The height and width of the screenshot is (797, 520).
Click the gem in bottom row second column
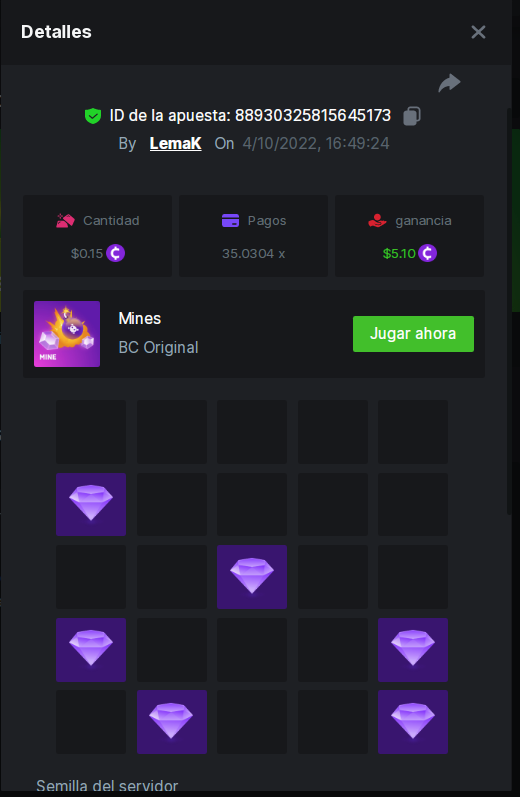coord(172,722)
